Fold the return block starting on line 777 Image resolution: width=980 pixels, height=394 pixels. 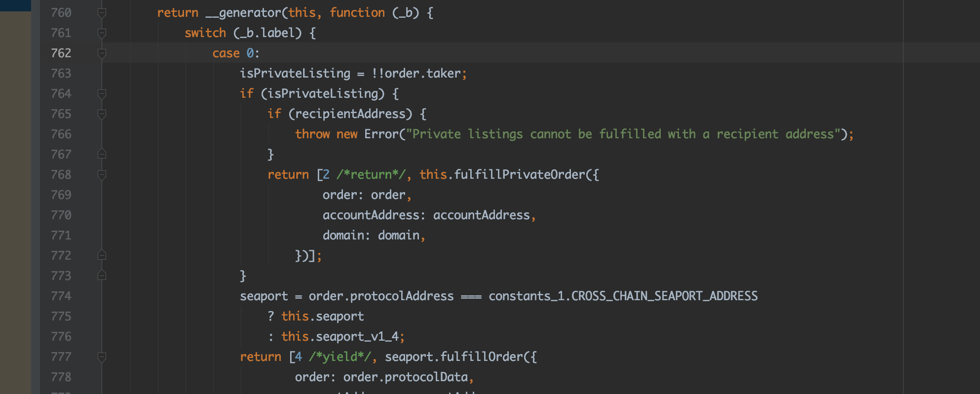(102, 357)
